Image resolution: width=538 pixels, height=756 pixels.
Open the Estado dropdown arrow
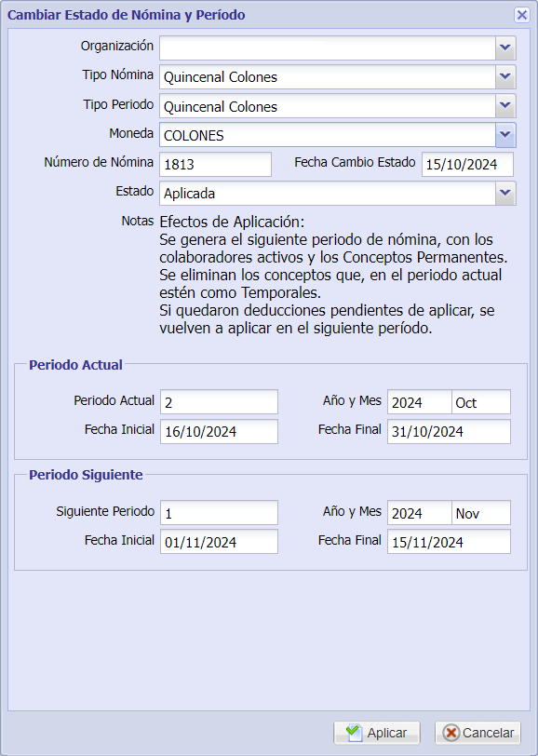pos(505,193)
